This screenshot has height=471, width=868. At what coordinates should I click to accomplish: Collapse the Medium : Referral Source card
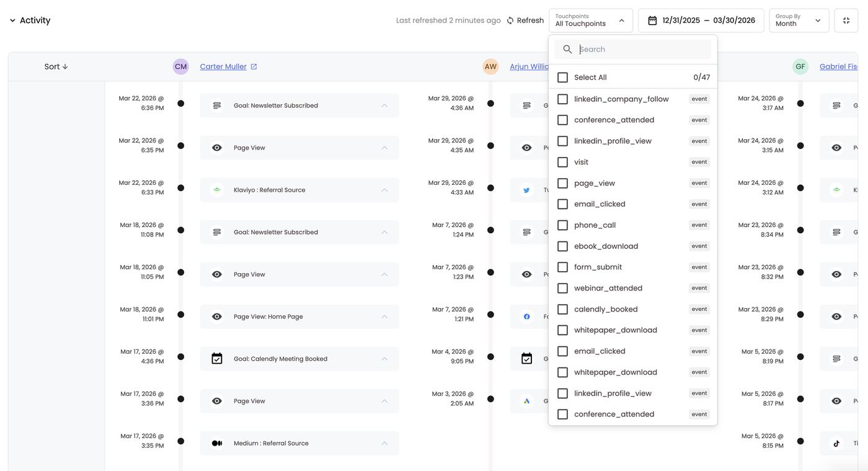[x=384, y=443]
